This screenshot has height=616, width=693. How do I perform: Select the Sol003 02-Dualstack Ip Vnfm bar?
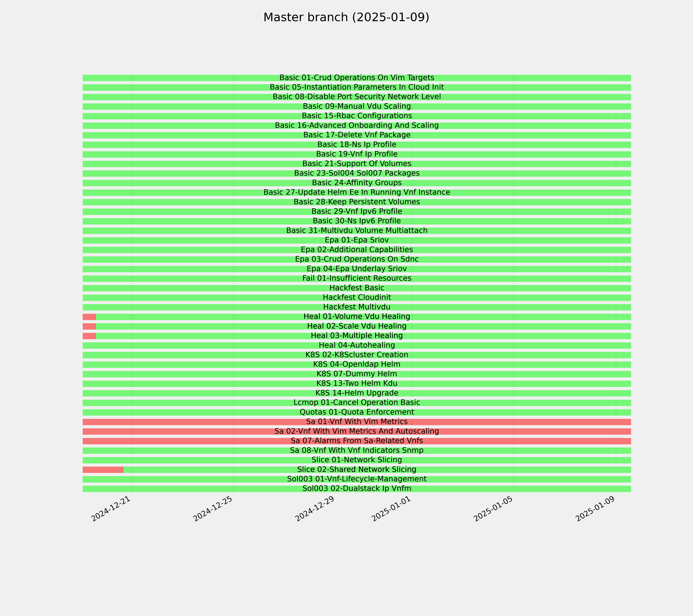(x=357, y=489)
